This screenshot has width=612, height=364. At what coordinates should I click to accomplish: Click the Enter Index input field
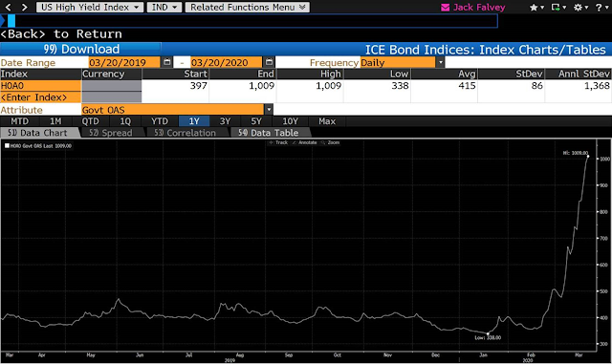click(40, 97)
